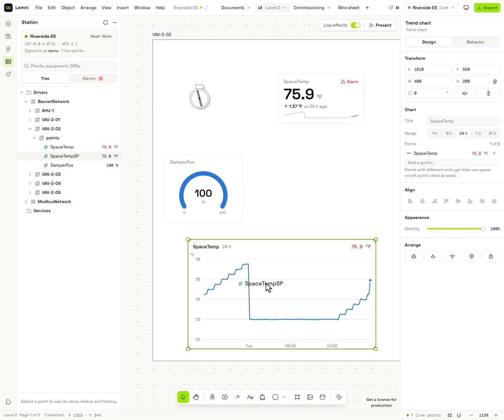Select the Station panel sidebar icon
The image size is (504, 420).
click(9, 61)
